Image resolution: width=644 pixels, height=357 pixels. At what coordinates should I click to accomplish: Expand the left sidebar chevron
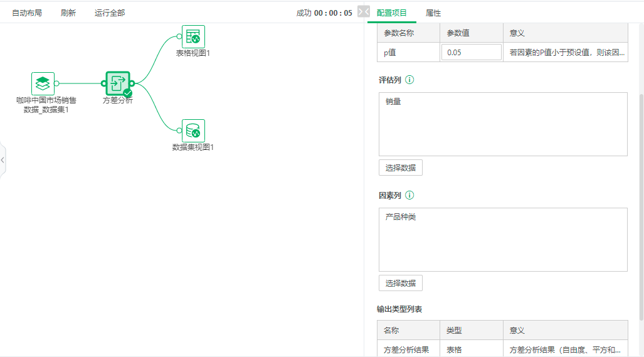tap(3, 160)
